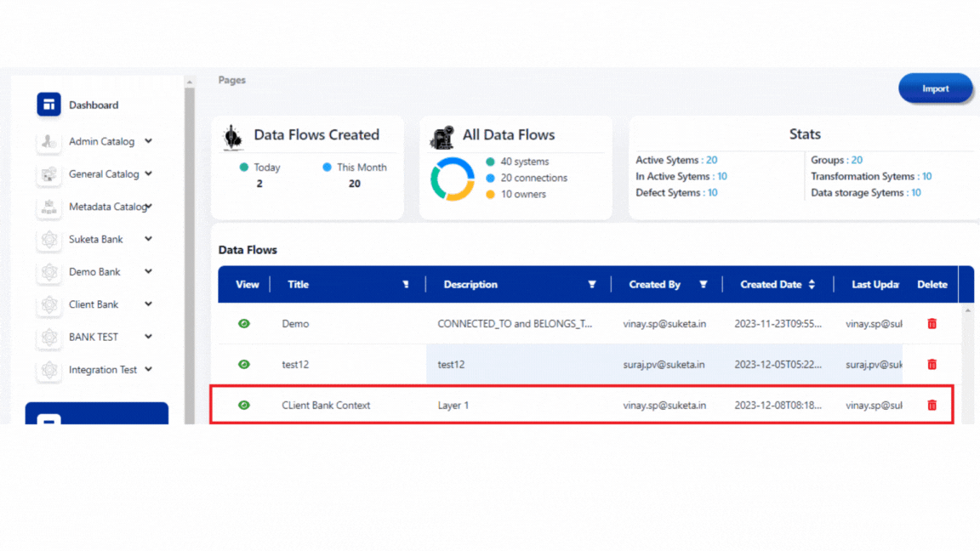Click the Dashboard icon in sidebar

coord(49,105)
